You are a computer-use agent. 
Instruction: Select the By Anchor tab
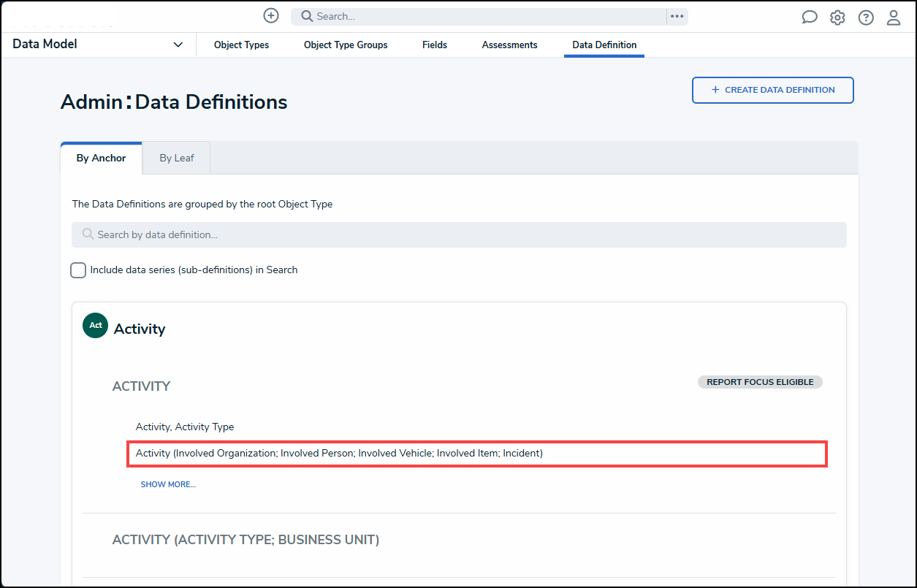point(101,158)
